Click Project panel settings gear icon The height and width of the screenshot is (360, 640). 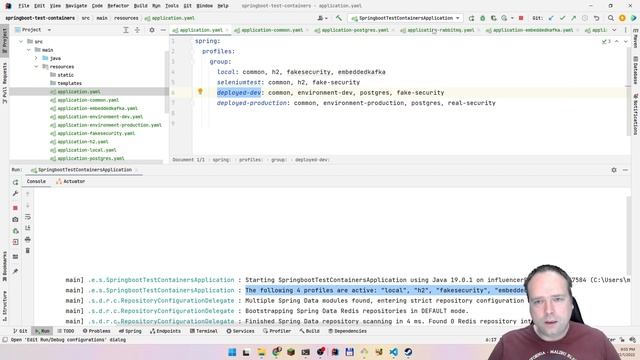point(152,30)
